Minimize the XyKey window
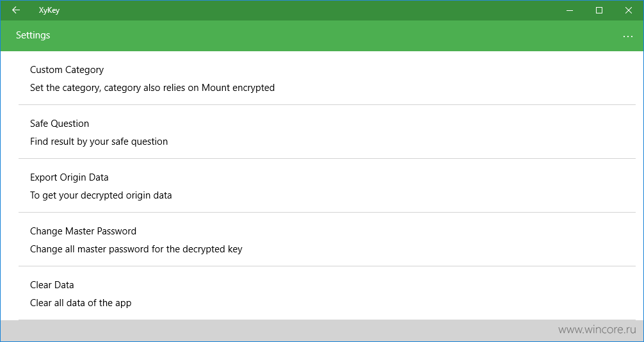 click(570, 10)
